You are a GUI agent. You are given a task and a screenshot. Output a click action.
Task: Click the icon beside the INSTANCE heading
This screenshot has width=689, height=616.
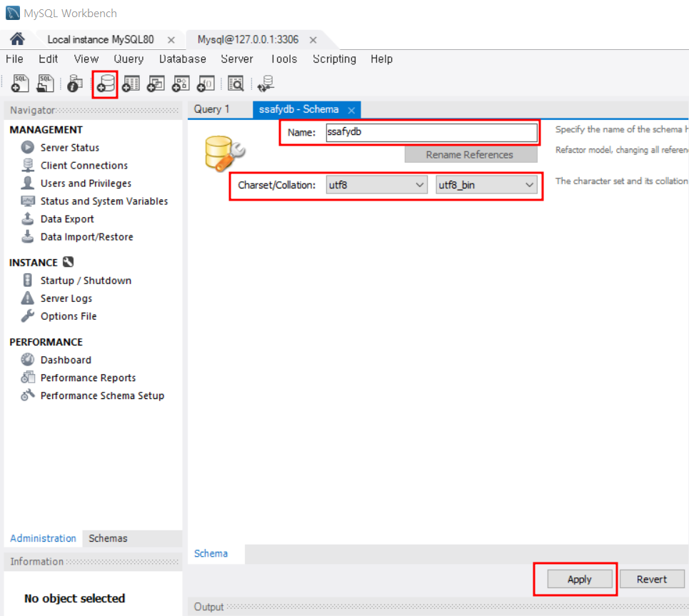[x=68, y=262]
